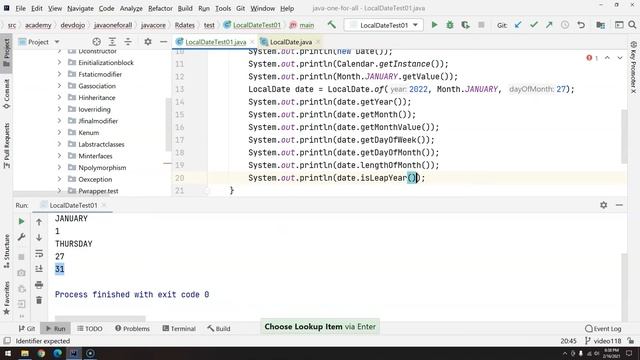Click the devdojo breadcrumb

pos(73,25)
